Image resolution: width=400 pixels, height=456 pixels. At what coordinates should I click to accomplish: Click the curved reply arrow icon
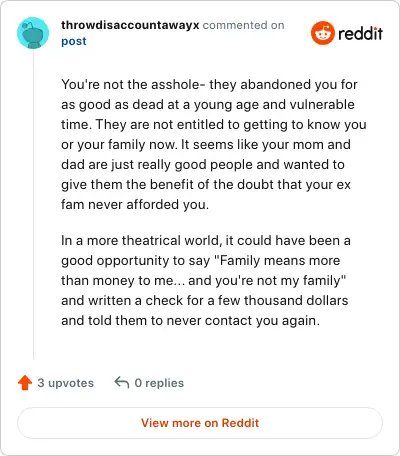pos(122,382)
